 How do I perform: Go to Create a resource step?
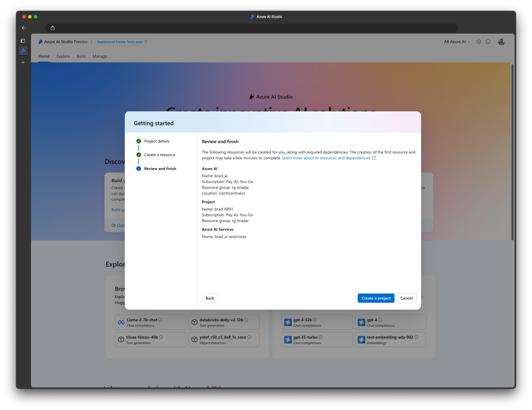pyautogui.click(x=160, y=155)
